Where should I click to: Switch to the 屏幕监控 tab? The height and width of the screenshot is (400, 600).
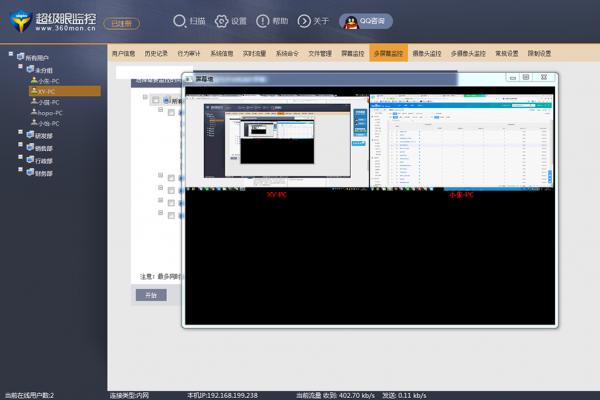point(353,53)
